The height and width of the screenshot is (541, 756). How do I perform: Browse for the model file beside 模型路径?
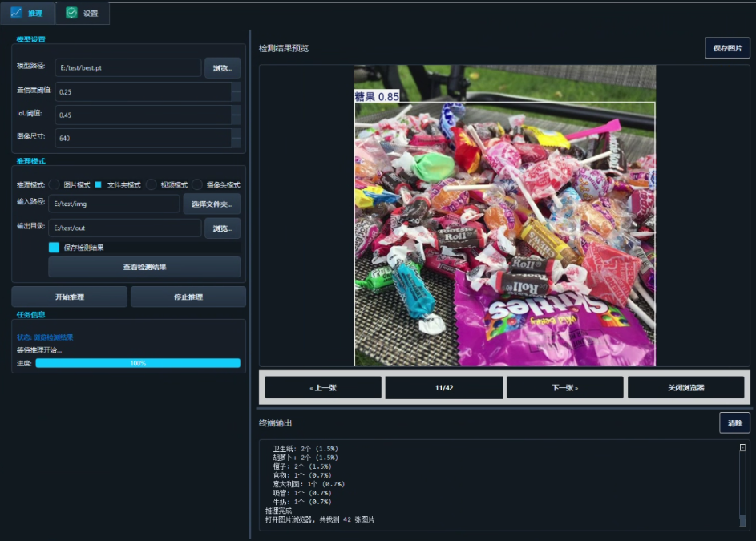pos(222,68)
